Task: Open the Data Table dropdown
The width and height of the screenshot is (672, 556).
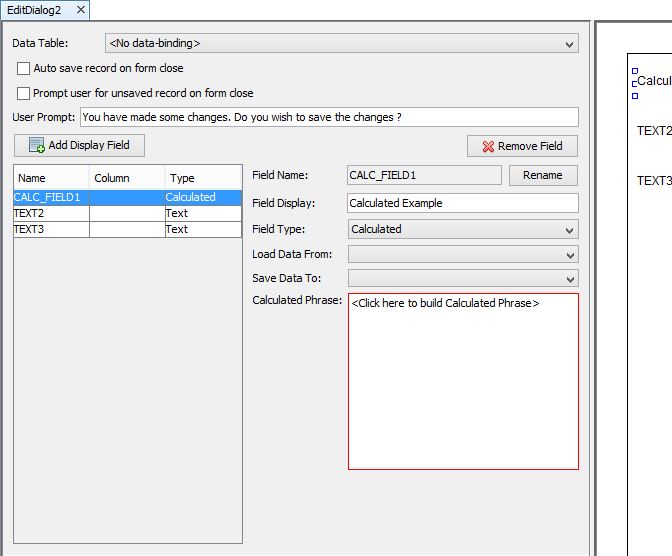Action: pos(341,44)
